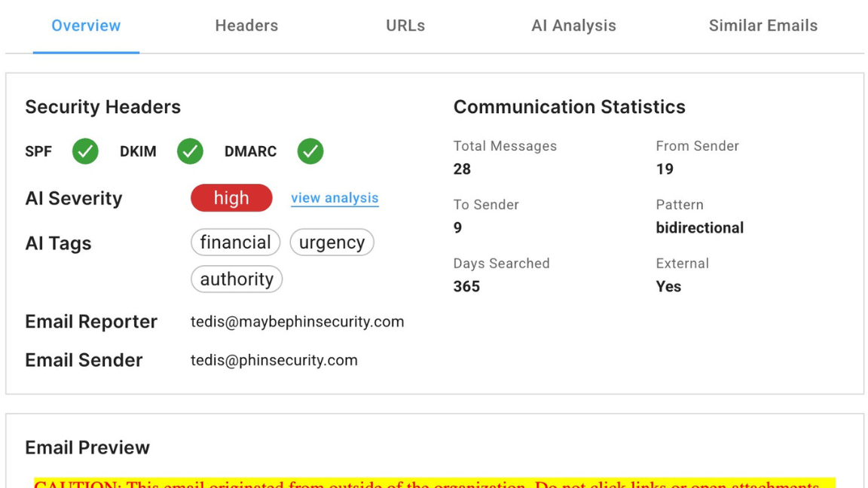868x488 pixels.
Task: Click the From Sender count 19
Action: [665, 169]
